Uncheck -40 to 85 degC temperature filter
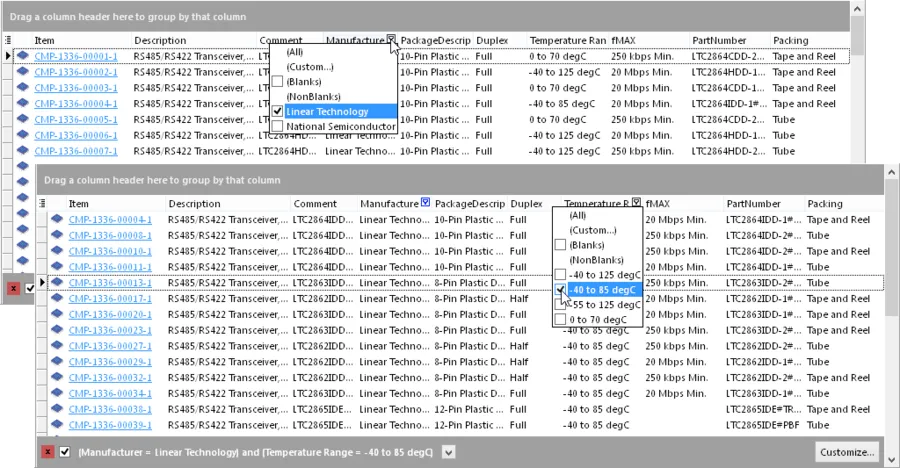The height and width of the screenshot is (468, 900). [x=560, y=289]
